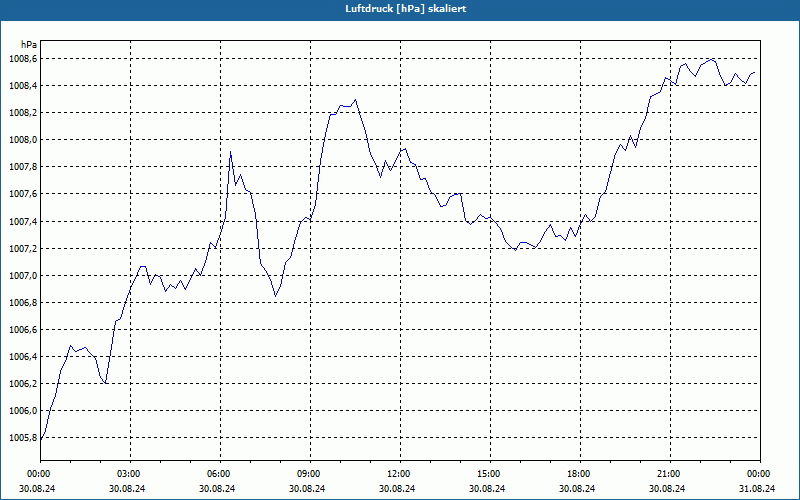Select the 06:00 time axis label
800x500 pixels.
point(218,474)
